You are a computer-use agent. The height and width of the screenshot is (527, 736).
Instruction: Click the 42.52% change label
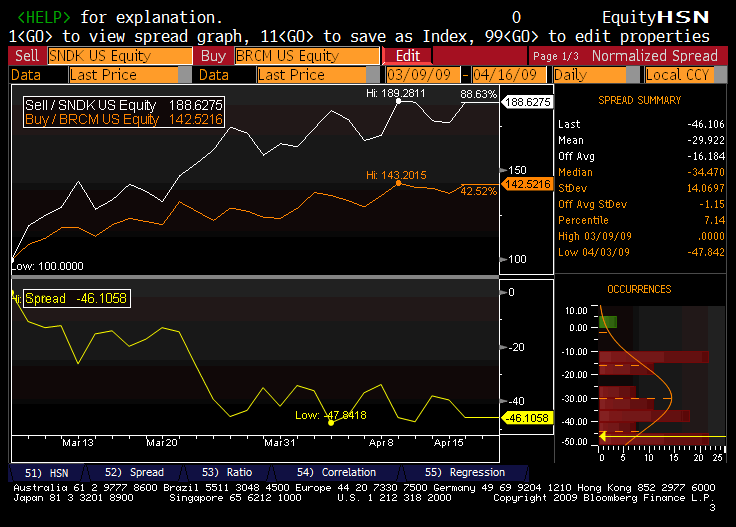coord(478,191)
